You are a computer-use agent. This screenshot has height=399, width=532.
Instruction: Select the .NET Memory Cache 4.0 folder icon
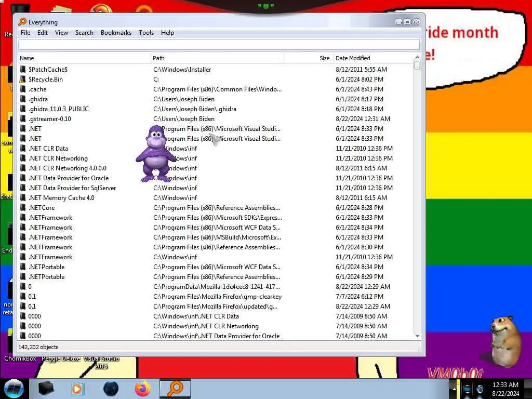pyautogui.click(x=23, y=198)
